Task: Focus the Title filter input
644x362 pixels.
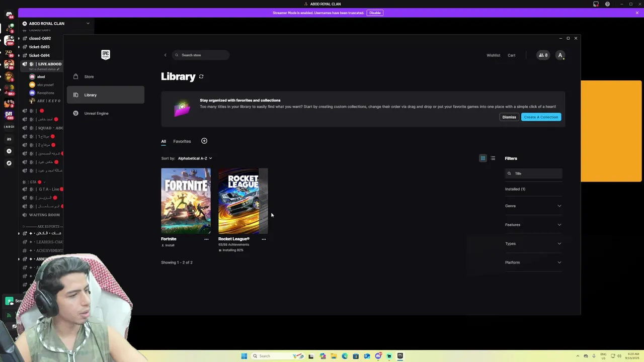Action: [x=533, y=173]
